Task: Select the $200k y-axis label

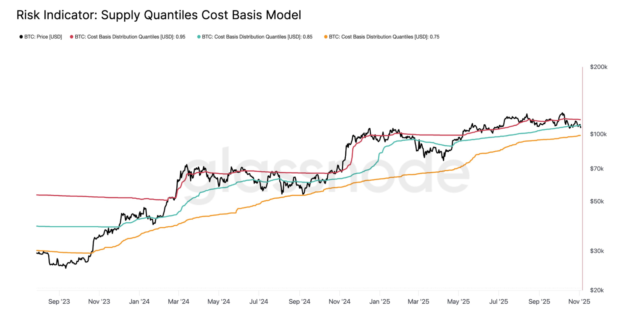Action: click(x=599, y=67)
